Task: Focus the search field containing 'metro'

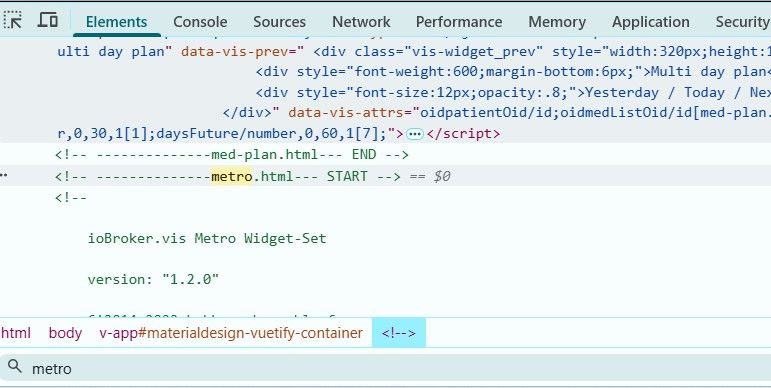Action: 386,367
